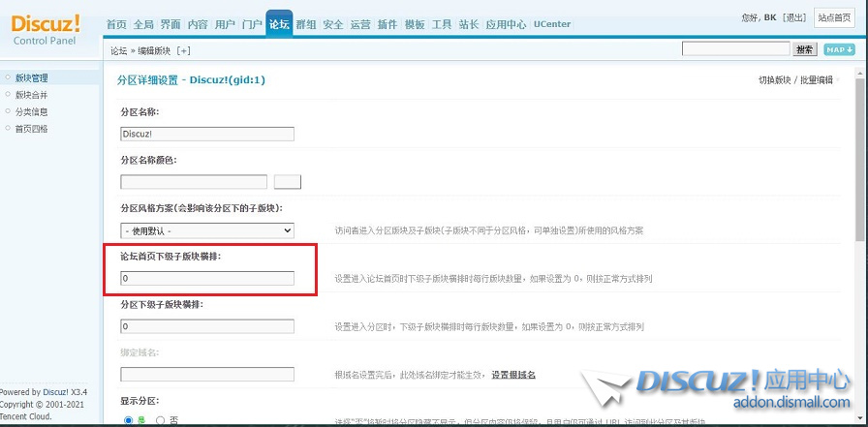Open the 工具 menu tab
The height and width of the screenshot is (427, 868).
(x=442, y=24)
